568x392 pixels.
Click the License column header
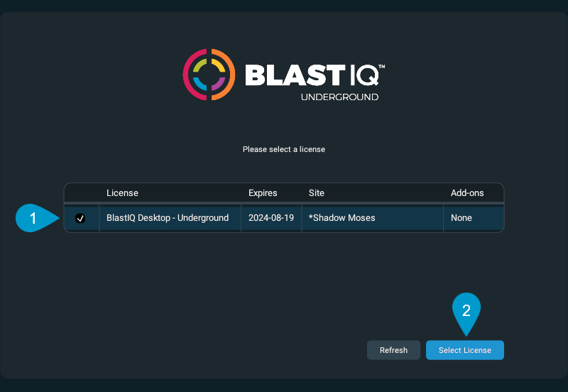(122, 192)
